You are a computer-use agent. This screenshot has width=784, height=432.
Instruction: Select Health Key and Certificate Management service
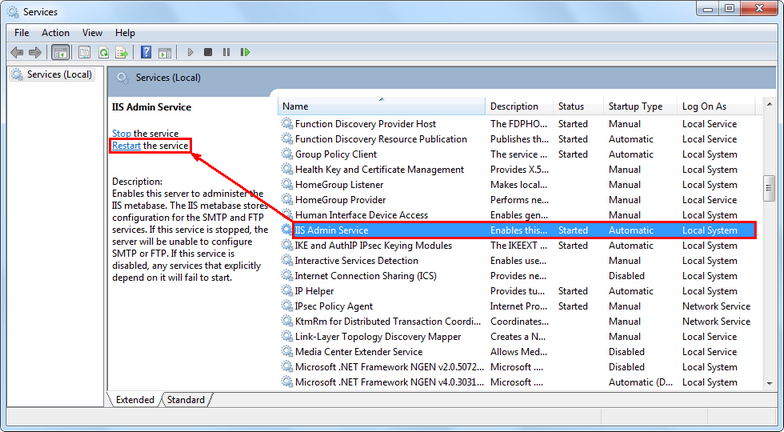tap(379, 170)
